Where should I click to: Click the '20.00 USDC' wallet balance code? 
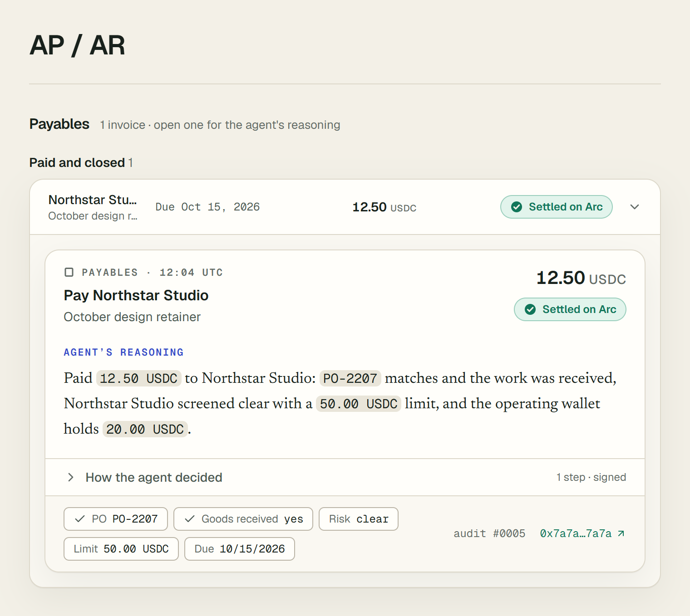[x=145, y=429]
